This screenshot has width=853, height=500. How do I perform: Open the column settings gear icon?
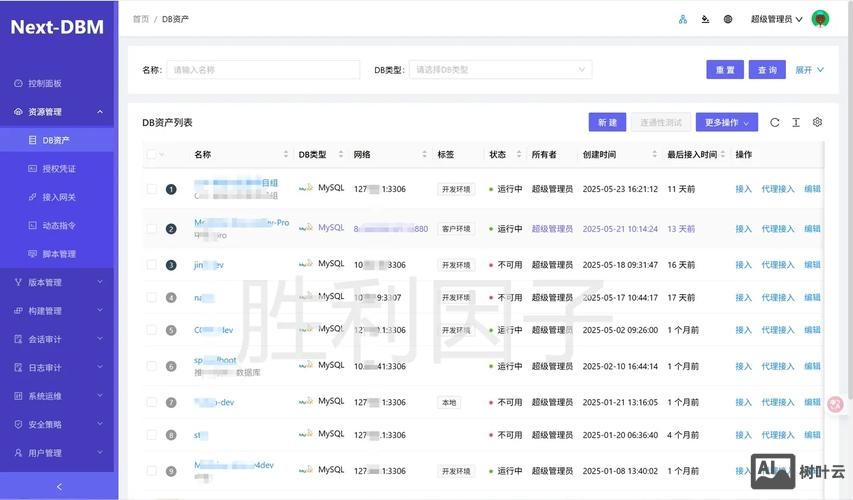817,122
